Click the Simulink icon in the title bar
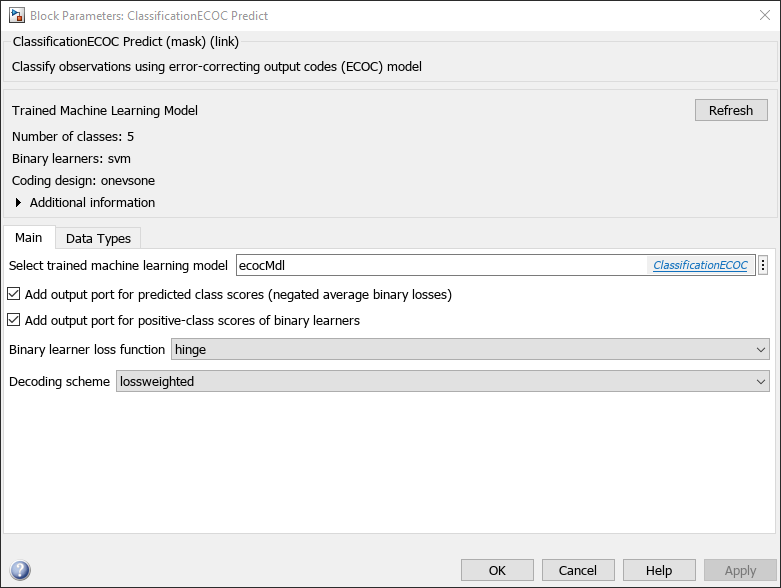The width and height of the screenshot is (781, 588). coord(16,16)
